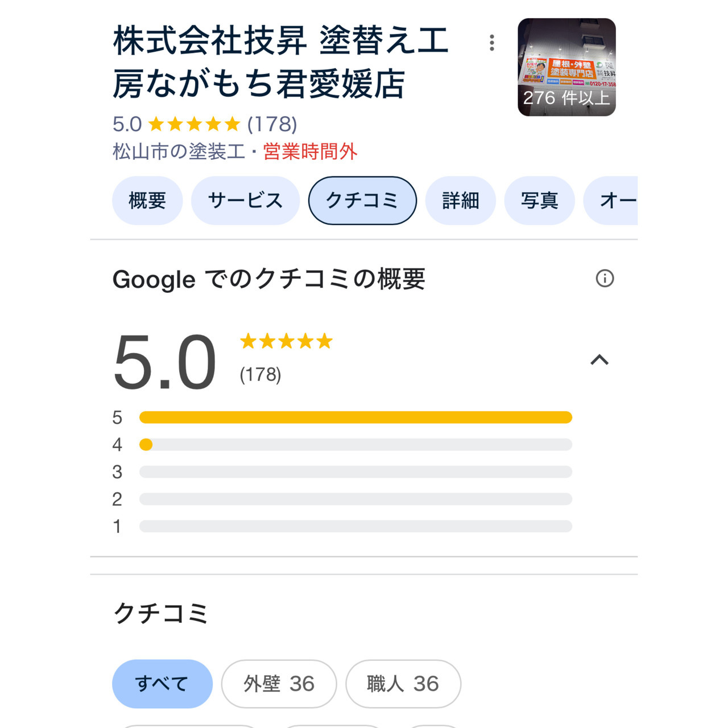Open the three-dot more options menu
This screenshot has height=728, width=728.
click(492, 43)
